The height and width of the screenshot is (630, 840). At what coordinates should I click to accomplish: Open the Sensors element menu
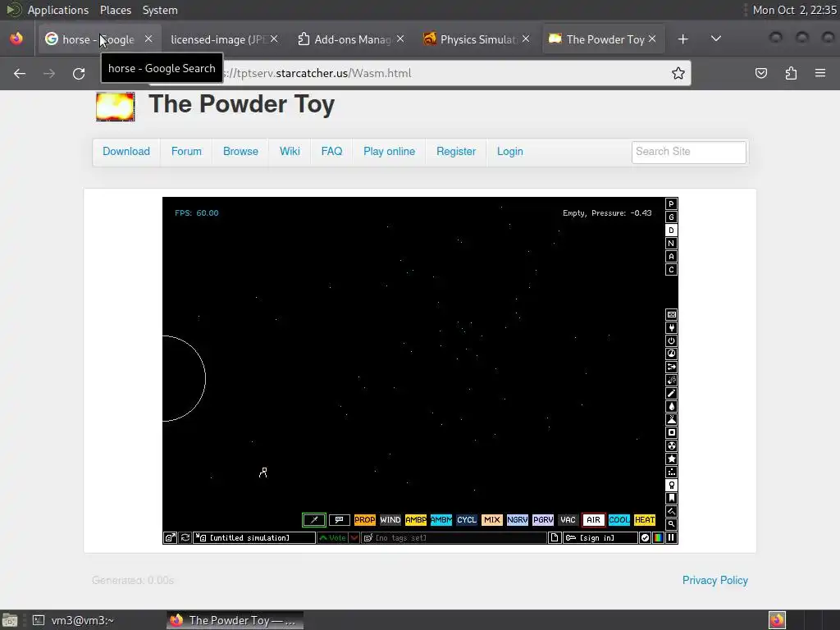tap(671, 354)
